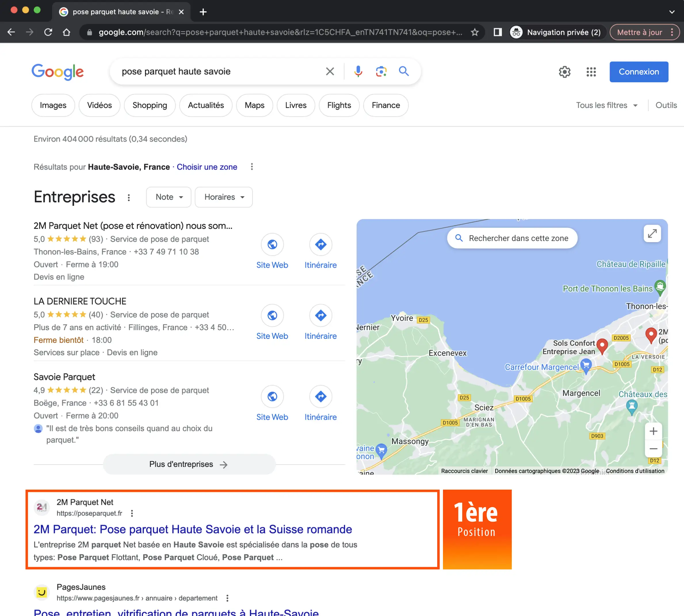Open the Google apps grid
This screenshot has width=684, height=616.
click(591, 72)
